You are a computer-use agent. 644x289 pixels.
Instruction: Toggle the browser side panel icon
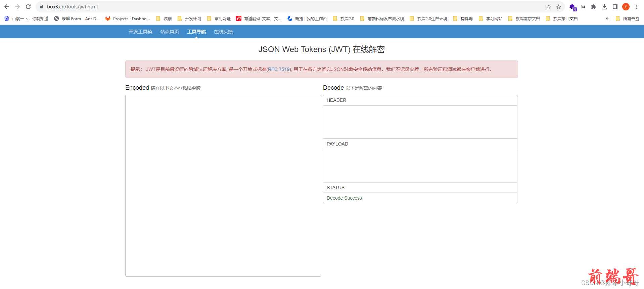(615, 7)
